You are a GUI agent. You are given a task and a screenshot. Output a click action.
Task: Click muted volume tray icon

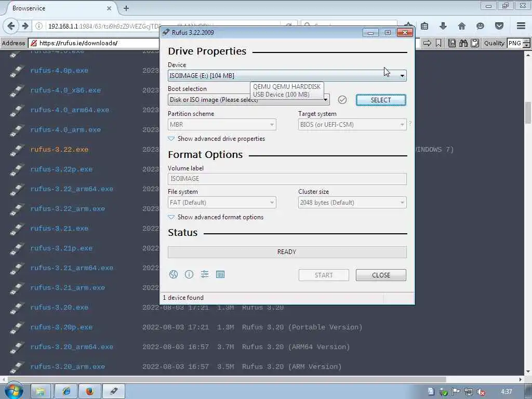pyautogui.click(x=481, y=392)
